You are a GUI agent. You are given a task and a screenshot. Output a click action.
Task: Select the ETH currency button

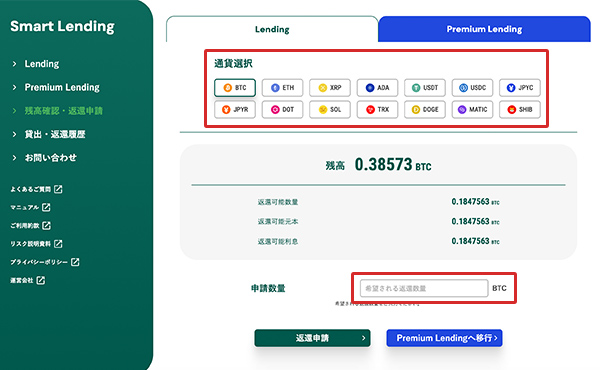pos(282,88)
